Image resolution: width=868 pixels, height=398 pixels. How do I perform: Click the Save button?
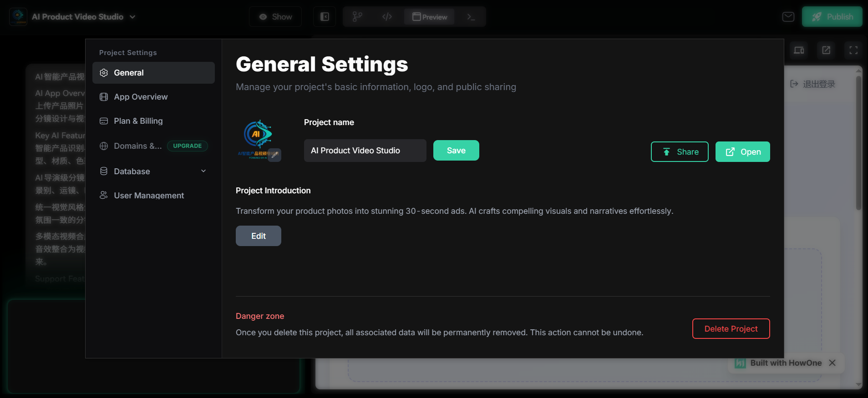456,151
